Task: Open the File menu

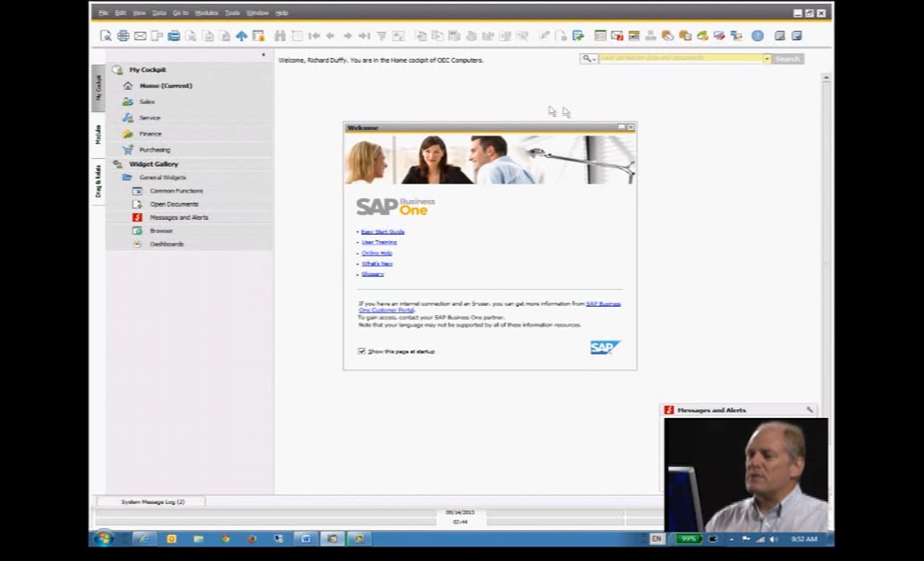Action: pos(104,13)
